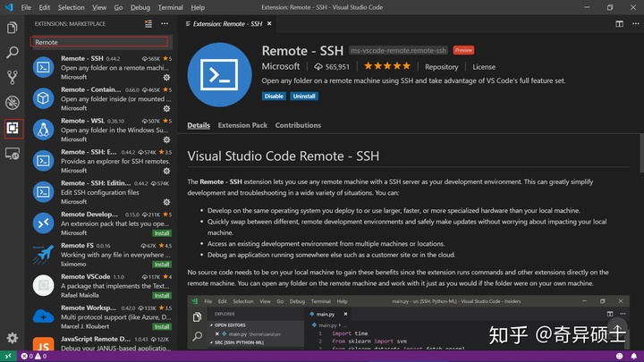The image size is (644, 362).
Task: Install the Remote Workspace extension
Action: point(162,327)
